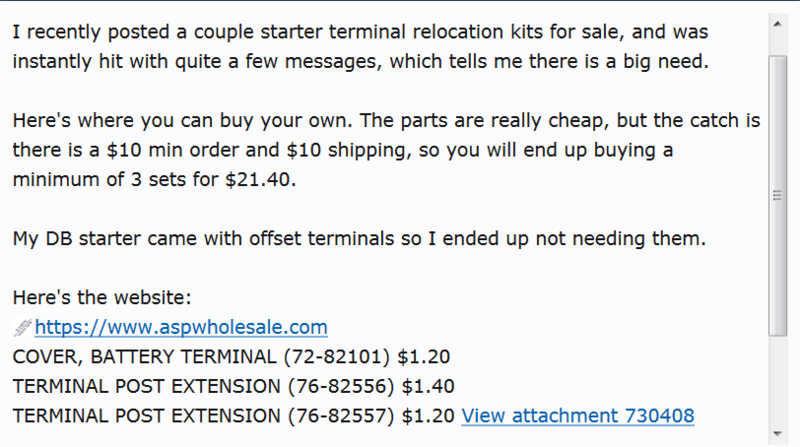Click the "Here's the website:" text
Viewport: 800px width, 447px height.
102,297
